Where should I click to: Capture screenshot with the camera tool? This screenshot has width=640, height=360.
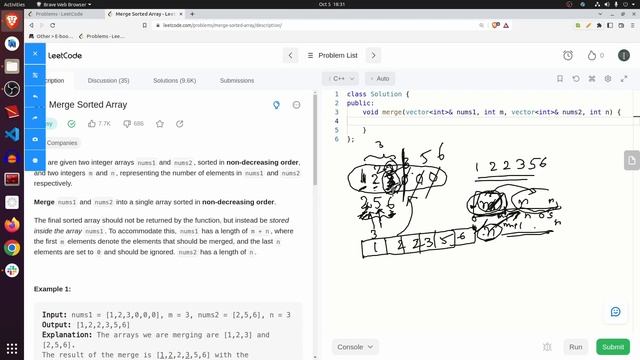(35, 139)
